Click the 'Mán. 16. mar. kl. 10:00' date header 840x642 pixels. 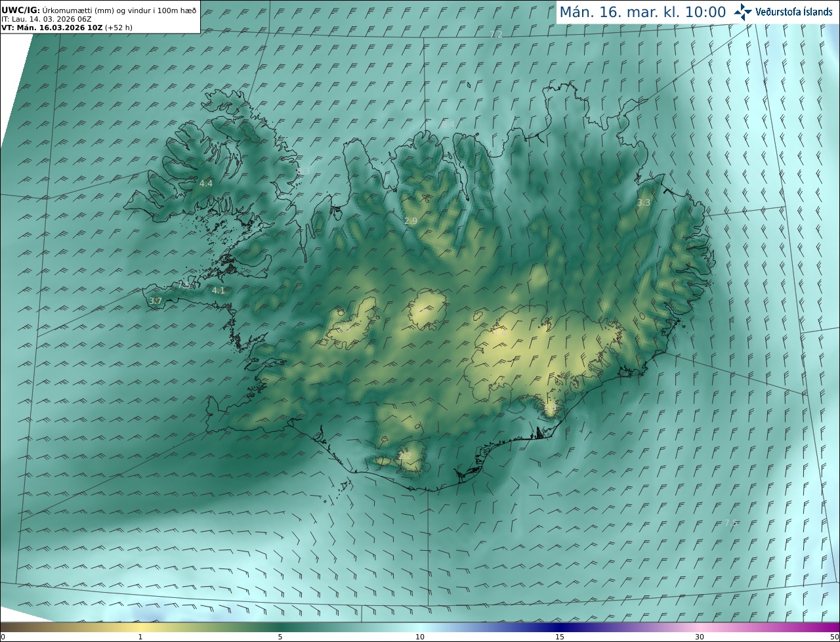tap(642, 12)
